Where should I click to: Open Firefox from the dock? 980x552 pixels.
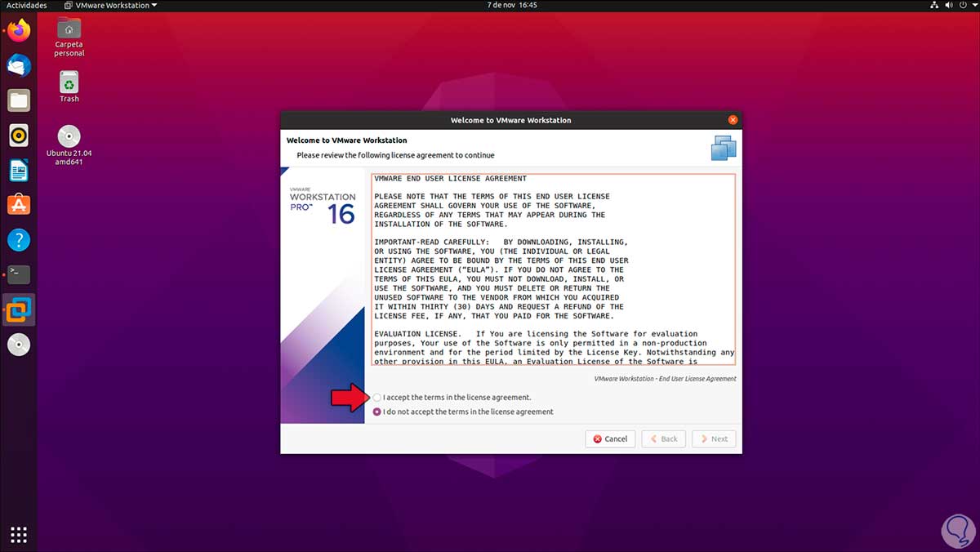point(19,31)
